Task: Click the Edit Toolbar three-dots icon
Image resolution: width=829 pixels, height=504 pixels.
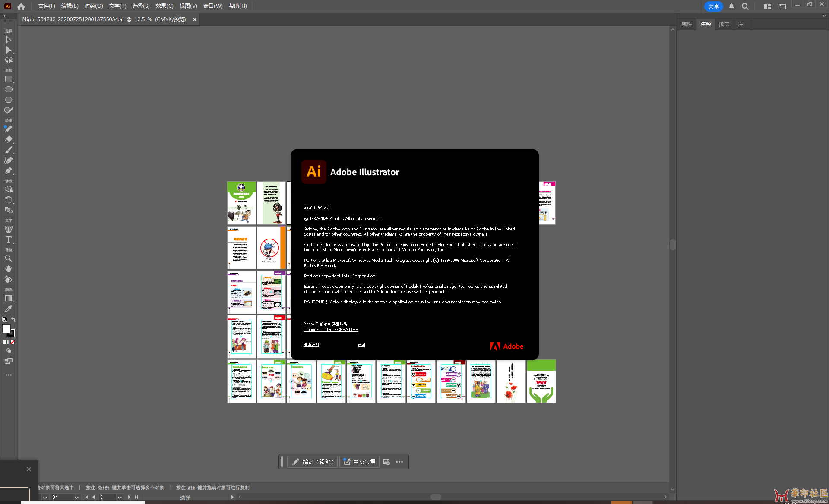Action: click(x=9, y=375)
